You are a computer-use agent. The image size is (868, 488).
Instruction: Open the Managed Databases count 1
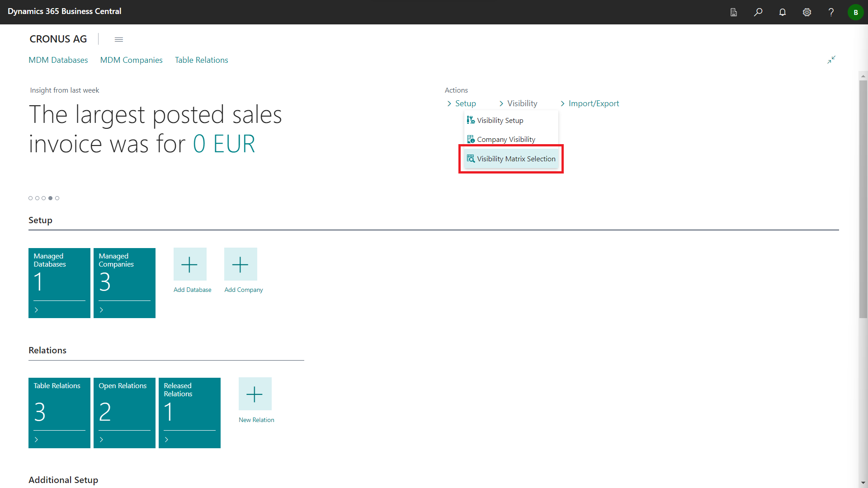point(38,282)
